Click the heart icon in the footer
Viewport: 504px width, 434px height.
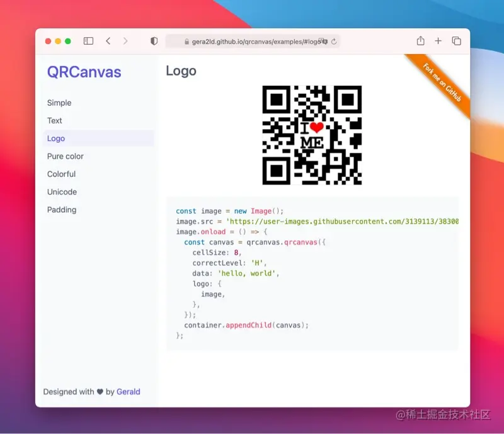[x=100, y=392]
